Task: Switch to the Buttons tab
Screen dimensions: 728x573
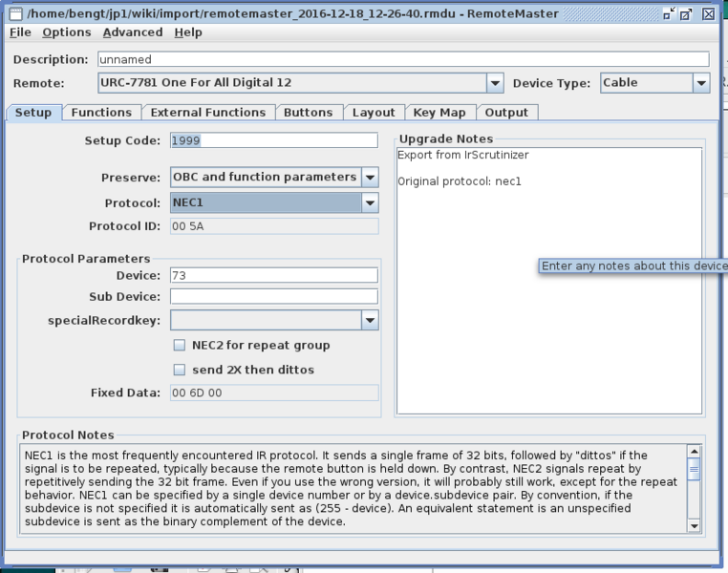Action: pyautogui.click(x=308, y=113)
